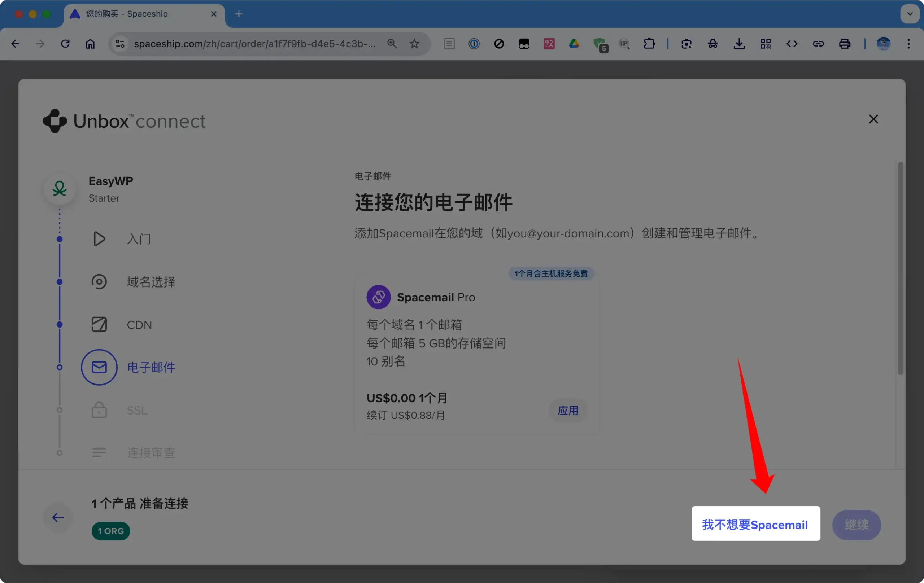Close the Unbox connect dialog
Viewport: 924px width, 583px height.
(873, 119)
